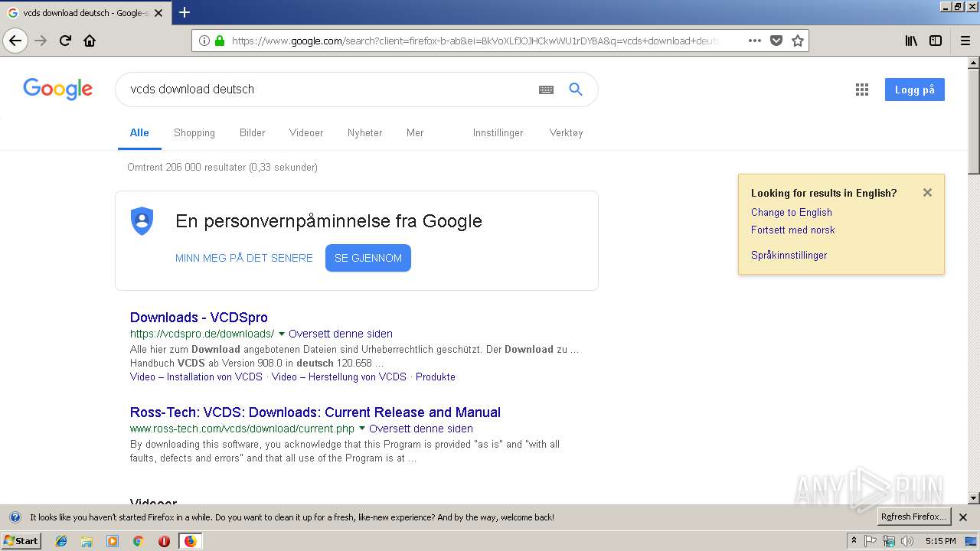Expand the ross-tech.com result dropdown arrow
The image size is (980, 551).
[x=362, y=429]
